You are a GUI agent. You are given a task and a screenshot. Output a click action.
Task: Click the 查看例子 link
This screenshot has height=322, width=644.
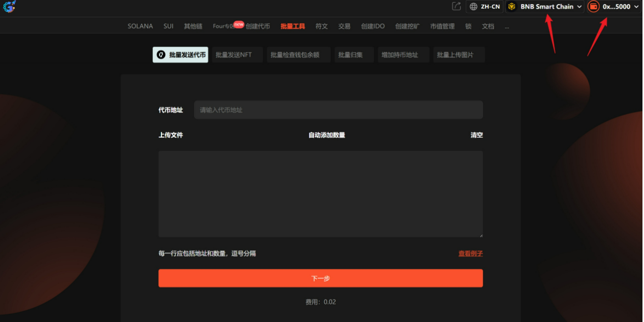pyautogui.click(x=470, y=253)
